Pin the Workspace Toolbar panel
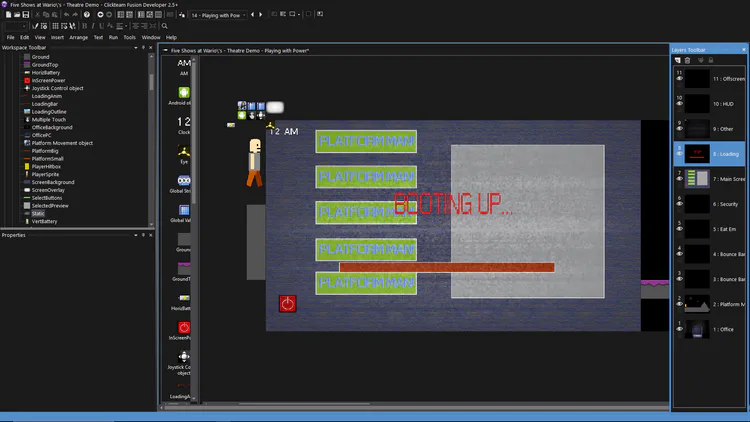 pos(143,48)
